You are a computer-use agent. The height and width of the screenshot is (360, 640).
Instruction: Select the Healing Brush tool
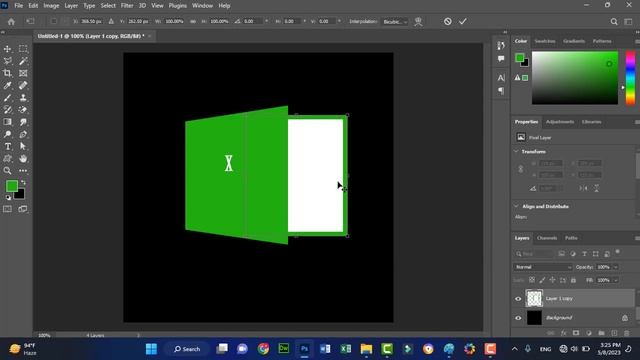(23, 86)
